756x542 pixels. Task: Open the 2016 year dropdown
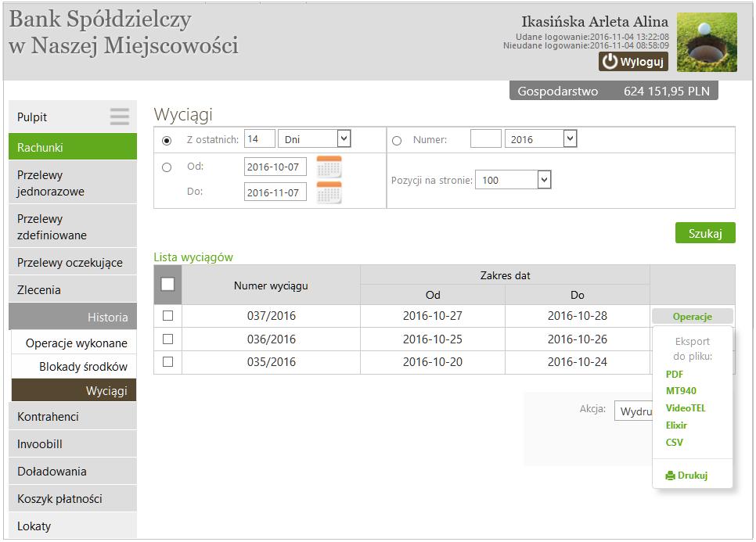click(541, 138)
